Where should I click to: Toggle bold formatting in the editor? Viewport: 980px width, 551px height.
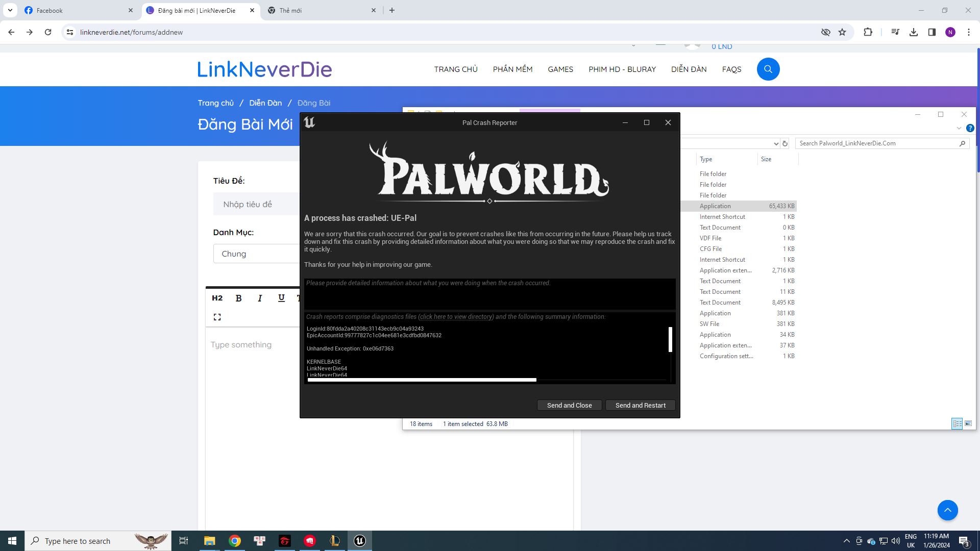[238, 298]
